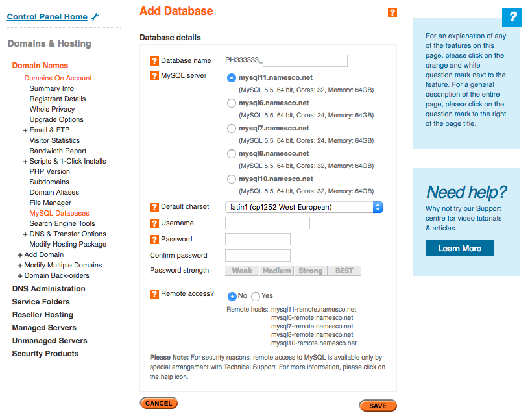
Task: Open page help icon next to Add Database title
Action: tap(392, 12)
